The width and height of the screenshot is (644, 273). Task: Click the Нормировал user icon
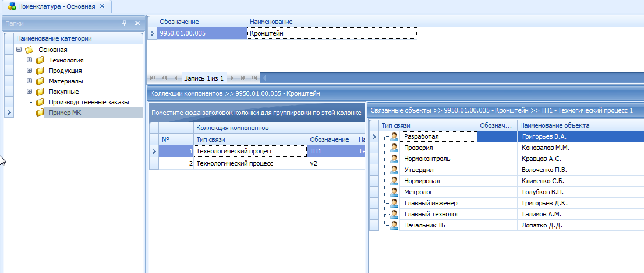[x=395, y=181]
